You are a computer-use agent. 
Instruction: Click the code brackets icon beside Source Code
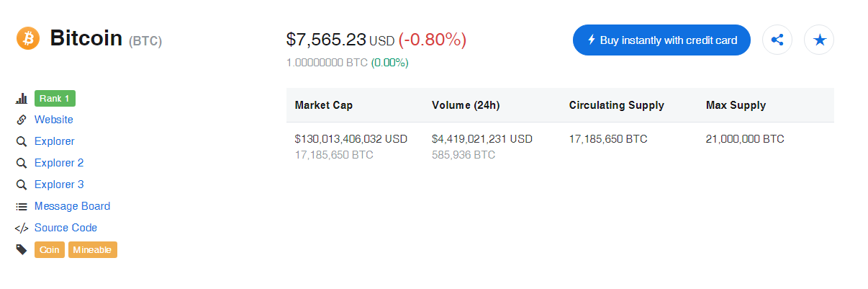(22, 228)
